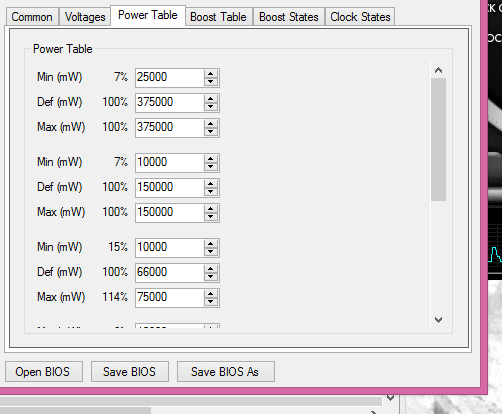Viewport: 502px width, 414px height.
Task: Decrease the 66000 Def value down arrow
Action: pyautogui.click(x=211, y=277)
